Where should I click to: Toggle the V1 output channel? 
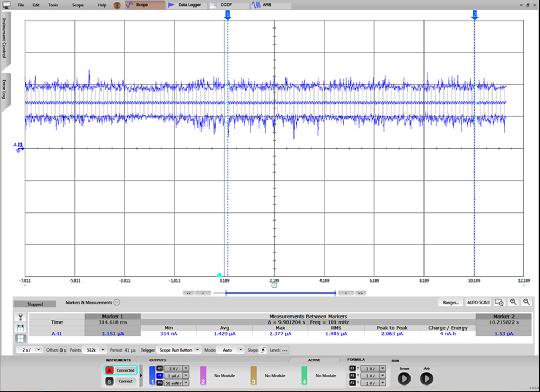click(x=159, y=368)
